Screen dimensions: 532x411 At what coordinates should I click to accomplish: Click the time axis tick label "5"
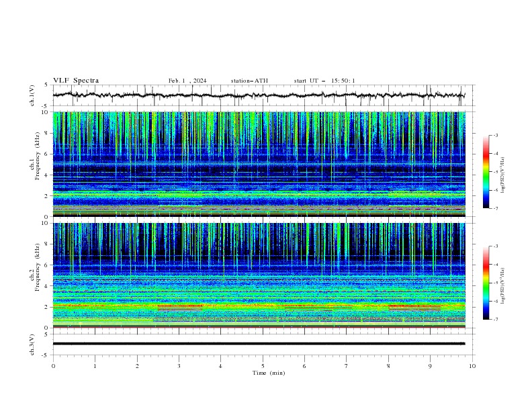coord(263,366)
